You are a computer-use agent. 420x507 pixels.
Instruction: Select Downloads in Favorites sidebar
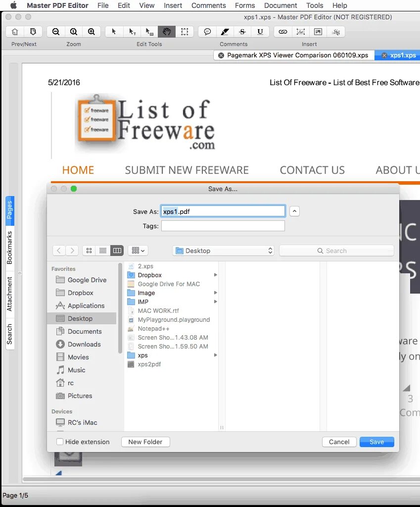pos(82,344)
